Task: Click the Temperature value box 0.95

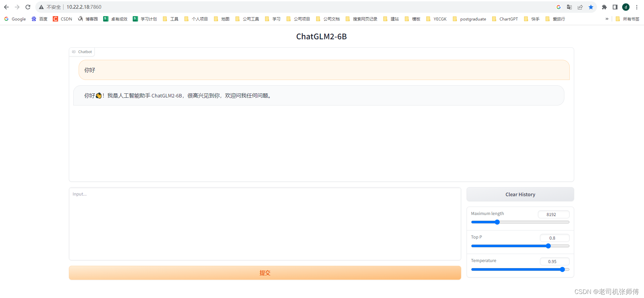Action: coord(555,261)
